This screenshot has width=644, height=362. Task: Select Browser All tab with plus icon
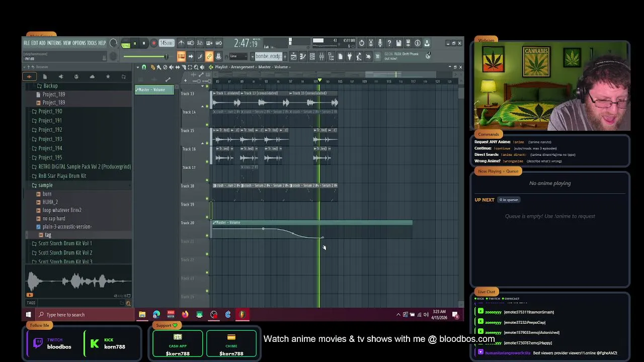(29, 76)
